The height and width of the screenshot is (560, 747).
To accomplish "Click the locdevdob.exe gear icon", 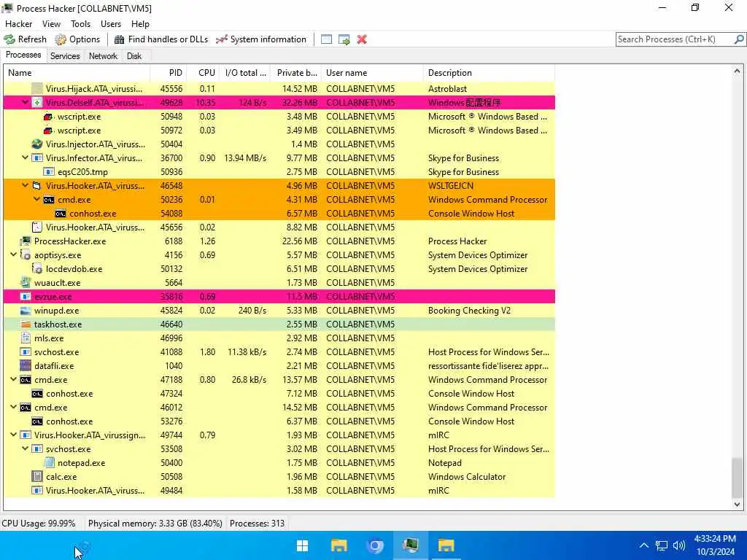I will point(36,268).
